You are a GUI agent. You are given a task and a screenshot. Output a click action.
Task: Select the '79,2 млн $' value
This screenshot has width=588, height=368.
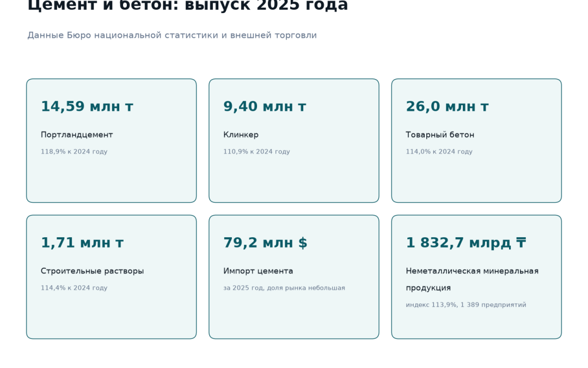click(266, 243)
